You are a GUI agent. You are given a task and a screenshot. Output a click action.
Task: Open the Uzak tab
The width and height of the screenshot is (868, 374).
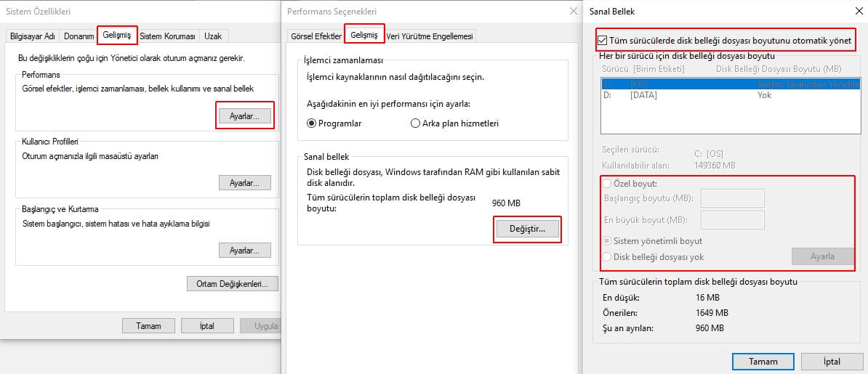(213, 36)
